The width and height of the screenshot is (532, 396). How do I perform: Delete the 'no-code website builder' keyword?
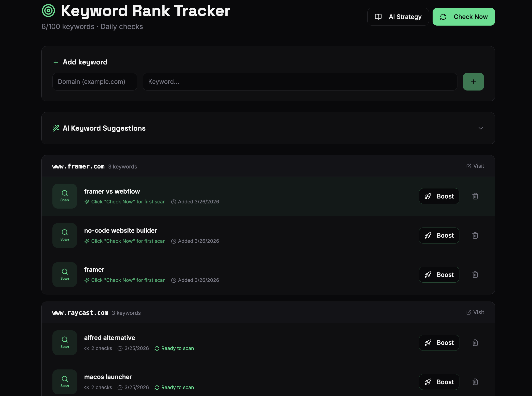pyautogui.click(x=475, y=235)
